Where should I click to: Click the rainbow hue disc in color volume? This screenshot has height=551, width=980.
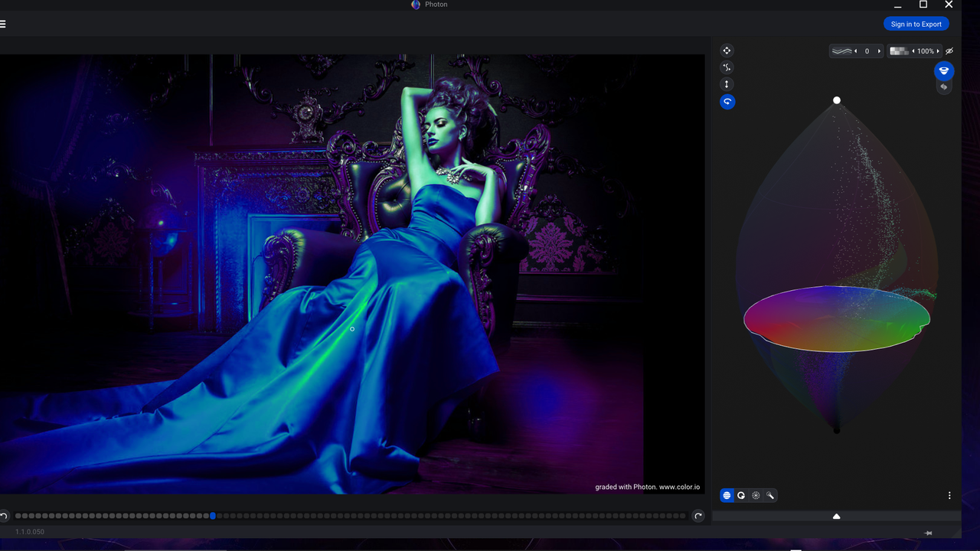coord(837,318)
